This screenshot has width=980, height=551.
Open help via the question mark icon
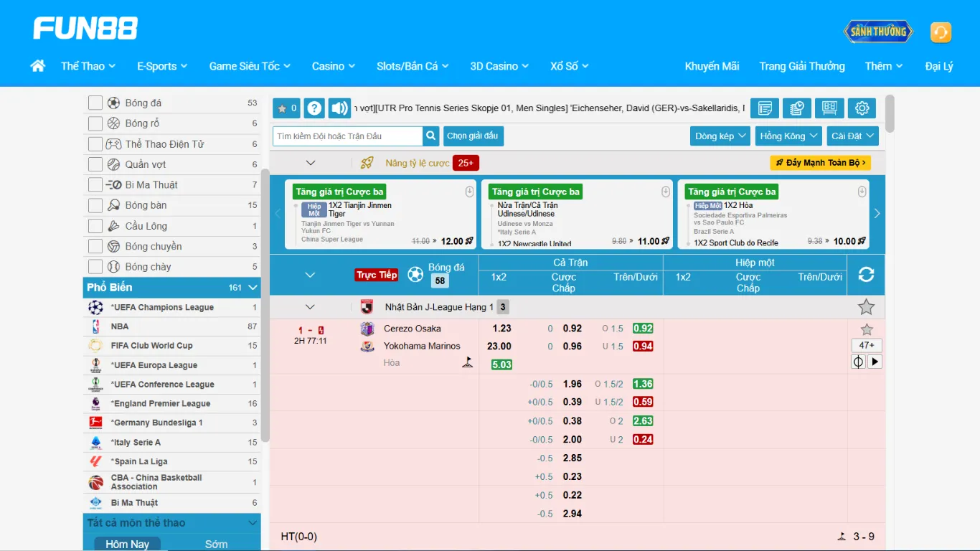(x=314, y=108)
